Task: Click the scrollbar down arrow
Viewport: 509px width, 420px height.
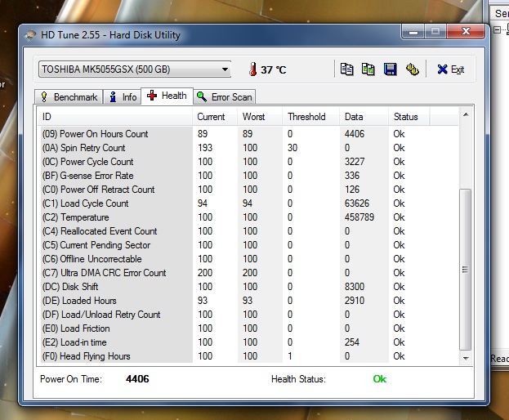Action: click(x=466, y=359)
